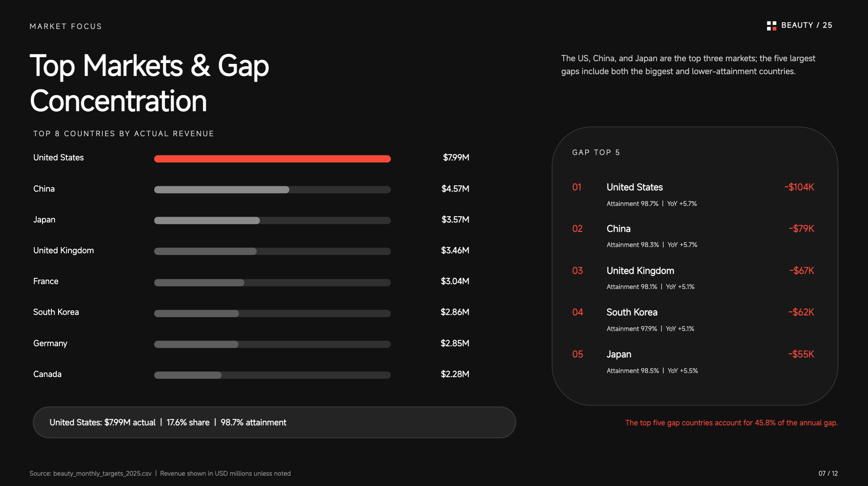The width and height of the screenshot is (868, 486).
Task: Click the top three markets summary paragraph
Action: pos(688,65)
